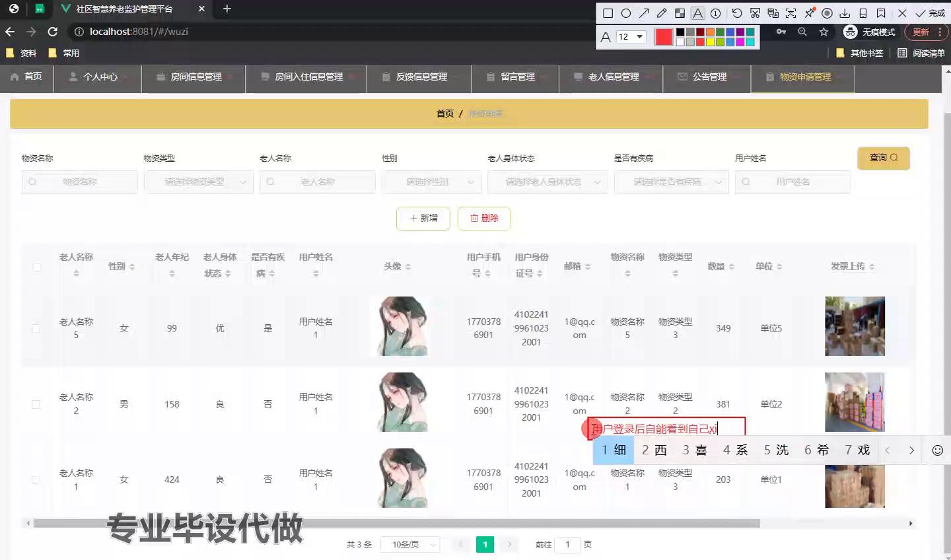The width and height of the screenshot is (951, 560).
Task: Expand the 物资类型 filter dropdown
Action: [199, 182]
